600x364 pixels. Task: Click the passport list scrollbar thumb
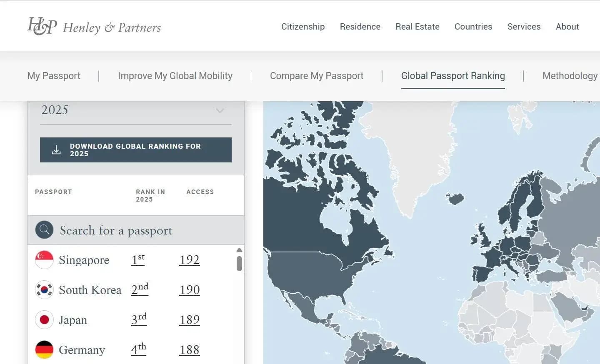[239, 264]
